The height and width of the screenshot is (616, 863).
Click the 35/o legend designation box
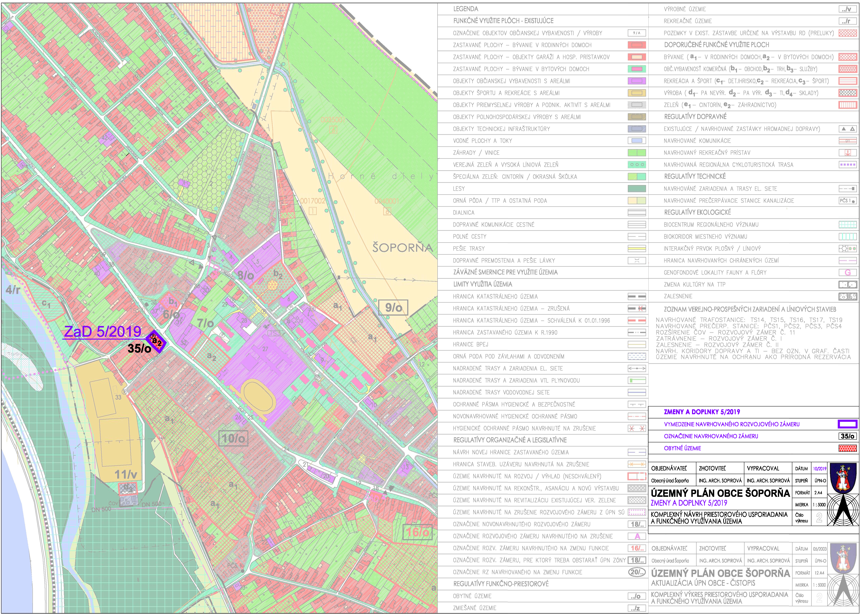[847, 436]
